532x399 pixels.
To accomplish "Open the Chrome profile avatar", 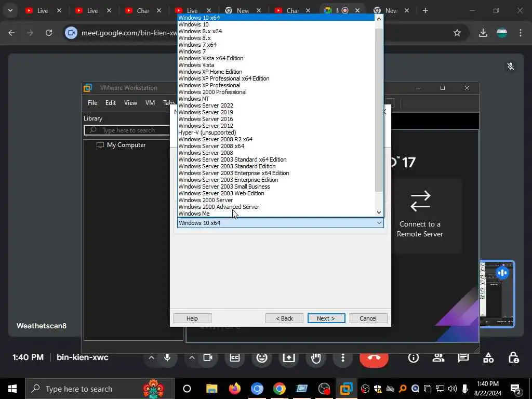I will point(502,33).
